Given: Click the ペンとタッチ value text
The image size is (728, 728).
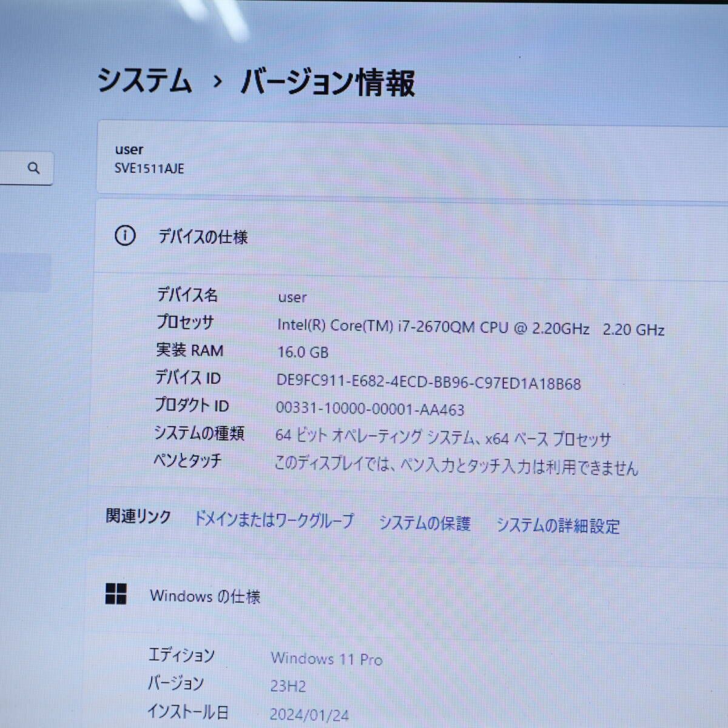Looking at the screenshot, I should (x=456, y=465).
